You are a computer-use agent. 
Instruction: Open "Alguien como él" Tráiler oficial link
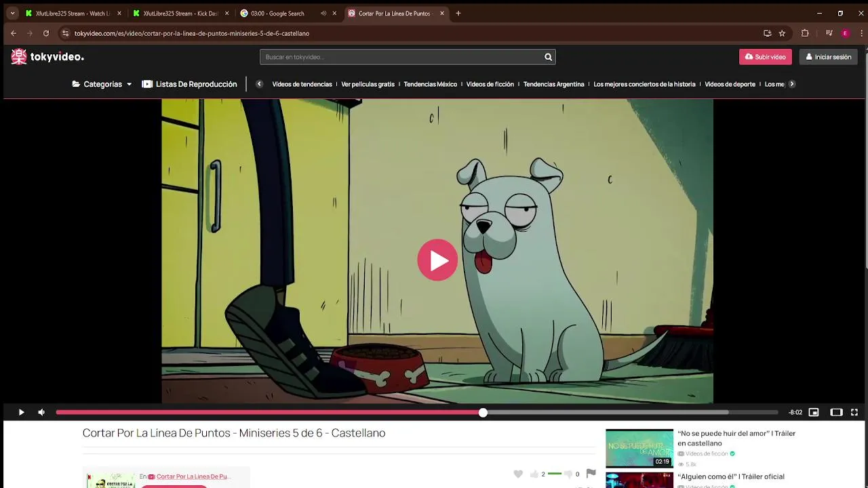(731, 476)
